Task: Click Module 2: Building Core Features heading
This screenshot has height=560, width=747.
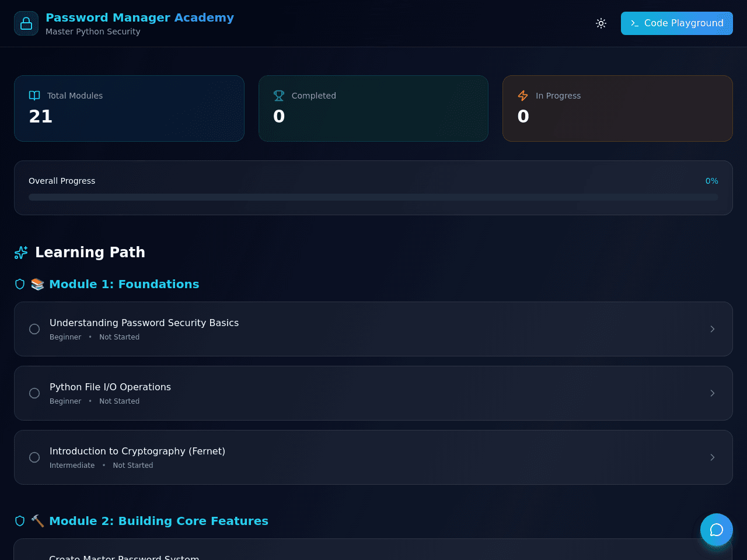Action: pos(159,521)
